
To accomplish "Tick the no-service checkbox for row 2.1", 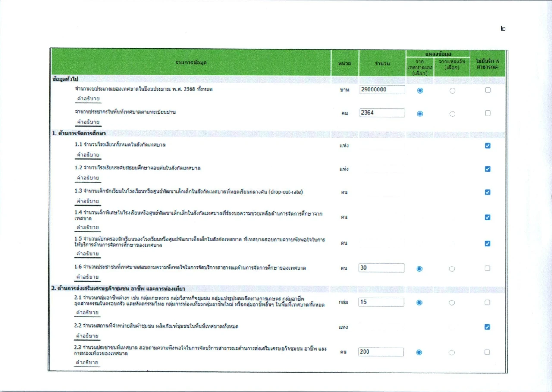I will pos(487,302).
